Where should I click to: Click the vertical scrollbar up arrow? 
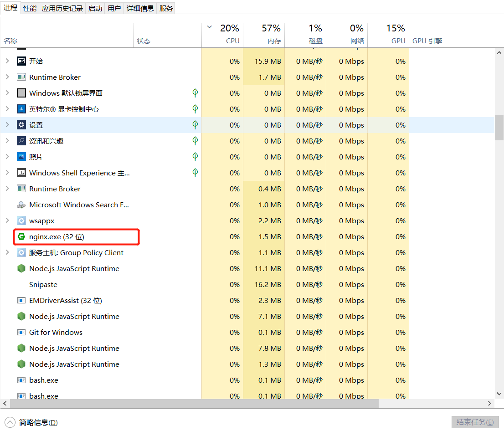click(x=499, y=53)
